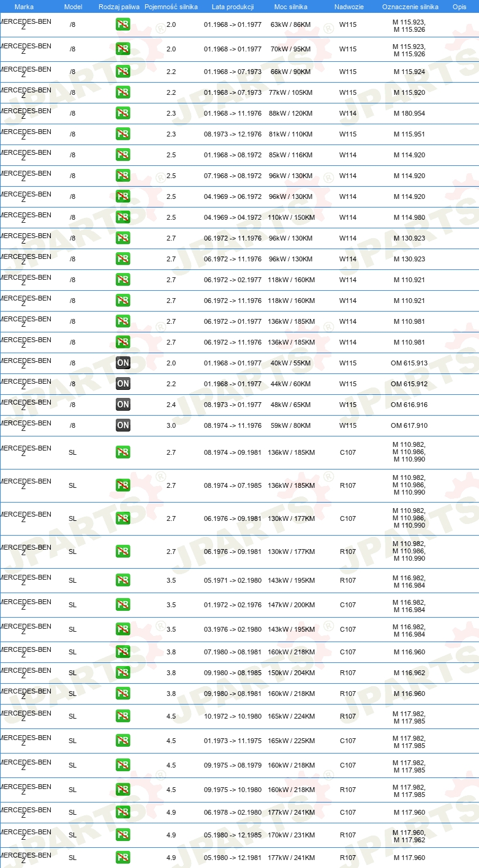
Task: Click the production dates 04.1969 -> 06.1972
Action: tap(233, 197)
